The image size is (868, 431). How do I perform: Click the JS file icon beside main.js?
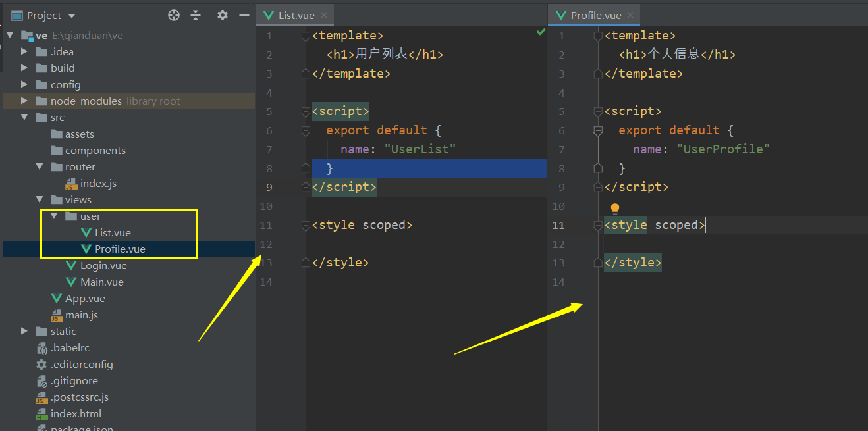click(x=57, y=315)
